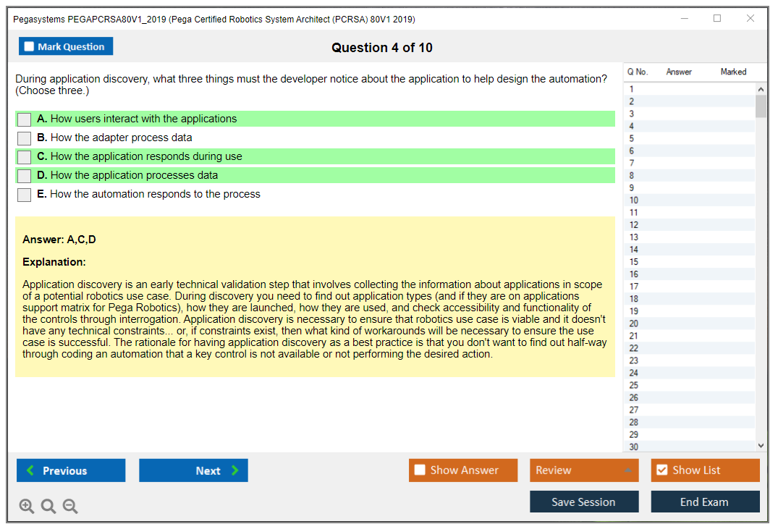
Task: Check option E automation responds to process
Action: coord(25,195)
